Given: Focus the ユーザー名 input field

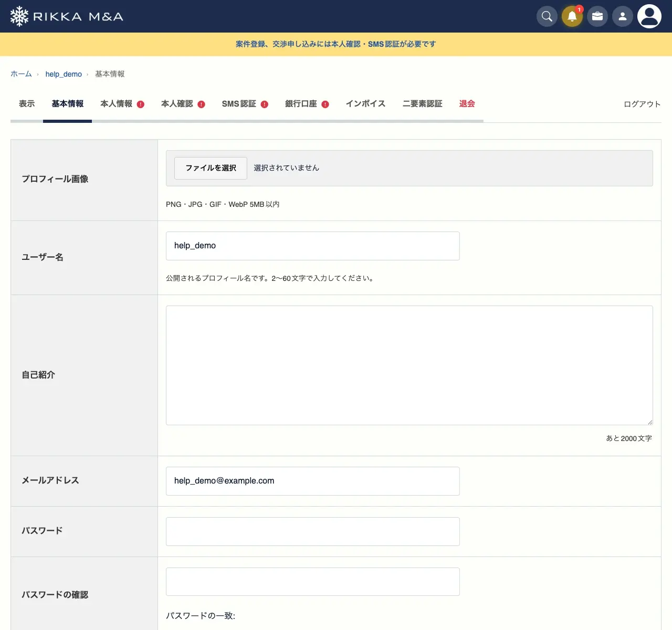Looking at the screenshot, I should (313, 246).
